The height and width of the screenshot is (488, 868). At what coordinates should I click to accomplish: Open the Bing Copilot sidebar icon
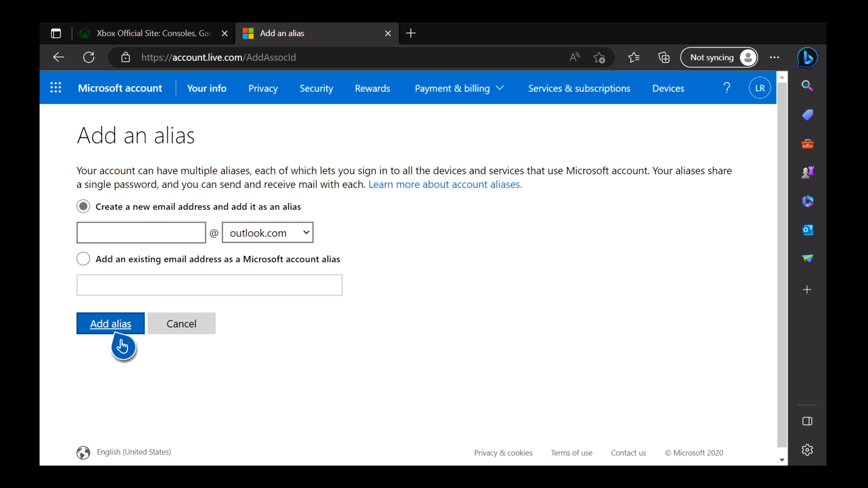pos(807,58)
